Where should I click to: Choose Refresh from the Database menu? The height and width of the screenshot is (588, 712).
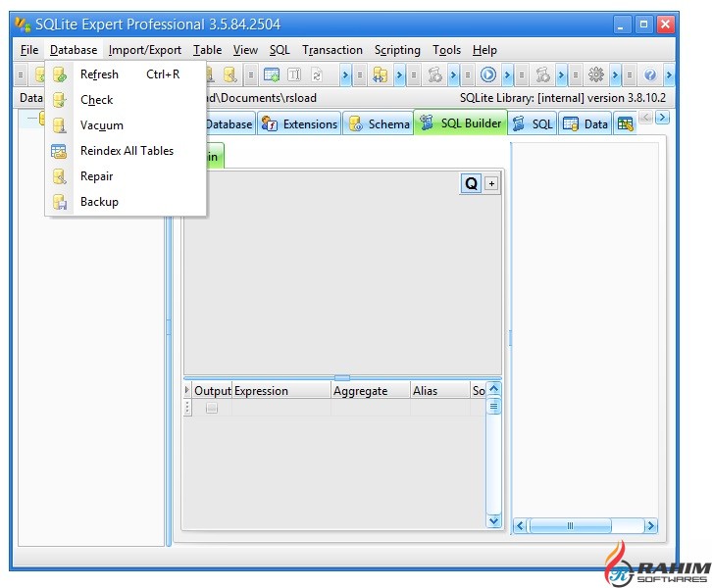[126, 74]
